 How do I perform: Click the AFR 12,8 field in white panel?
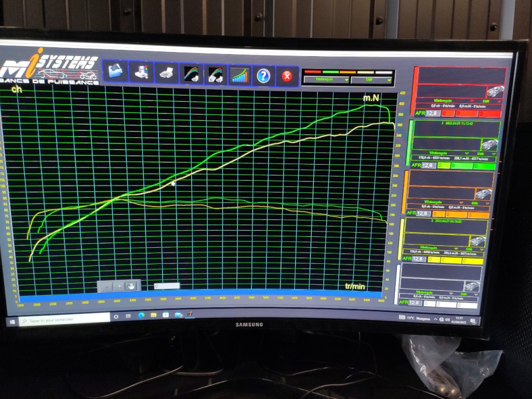tap(415, 302)
